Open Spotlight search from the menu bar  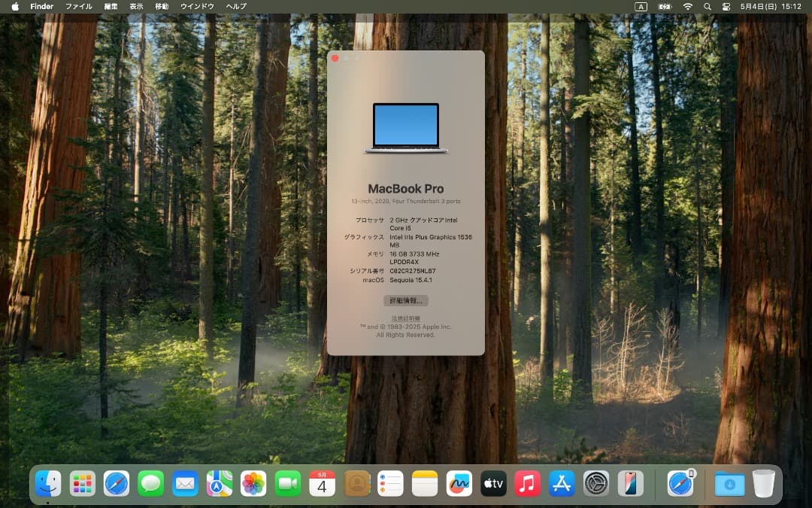pos(707,6)
